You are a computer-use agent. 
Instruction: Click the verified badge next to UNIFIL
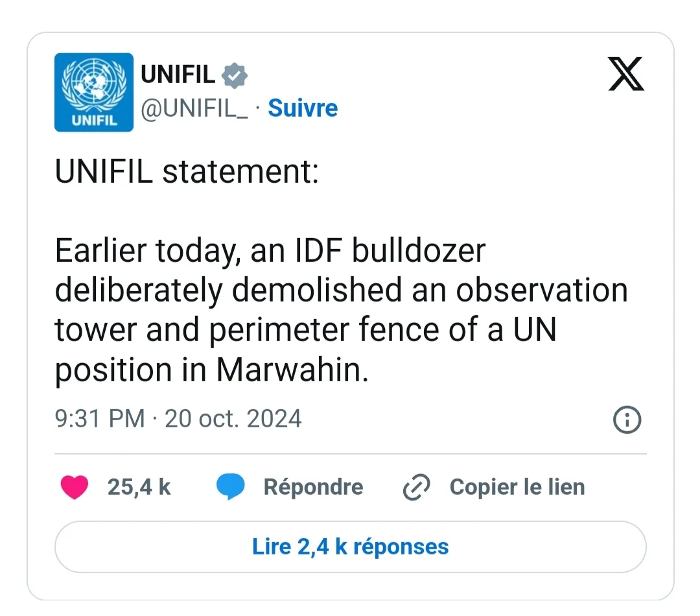tap(235, 75)
